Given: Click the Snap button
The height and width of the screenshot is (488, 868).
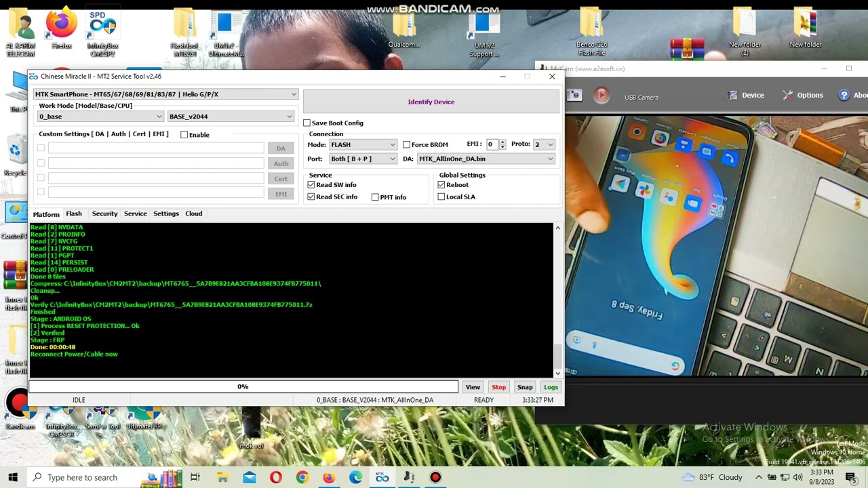Looking at the screenshot, I should pos(525,387).
